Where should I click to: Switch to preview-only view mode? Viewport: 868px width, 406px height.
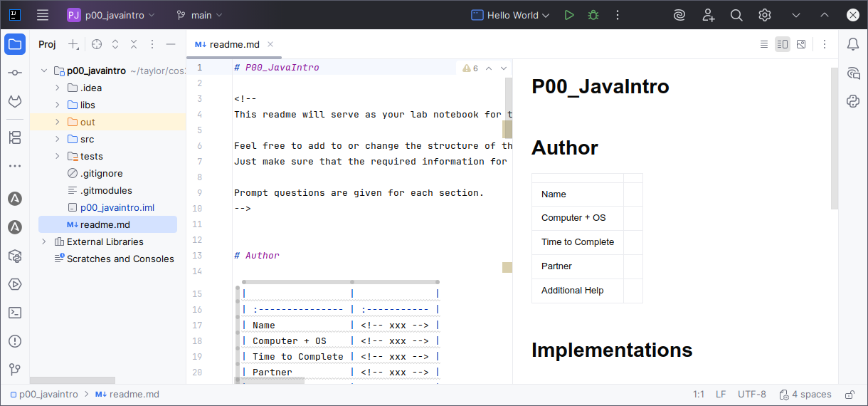[x=801, y=44]
